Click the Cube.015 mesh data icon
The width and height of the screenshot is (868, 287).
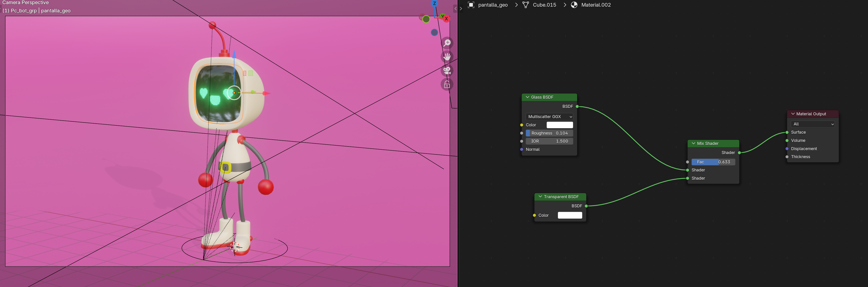coord(525,5)
